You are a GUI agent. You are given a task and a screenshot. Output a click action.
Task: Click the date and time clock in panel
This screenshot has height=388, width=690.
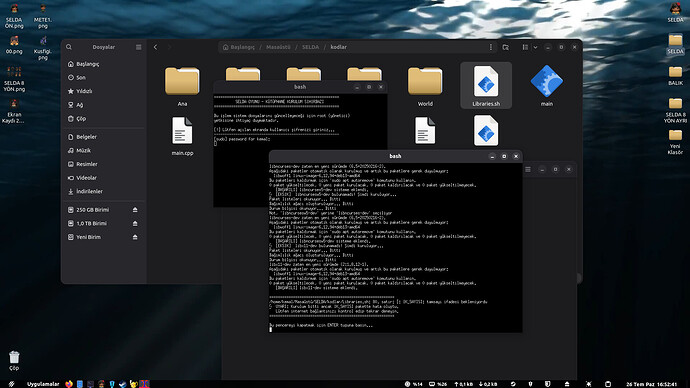(x=652, y=384)
